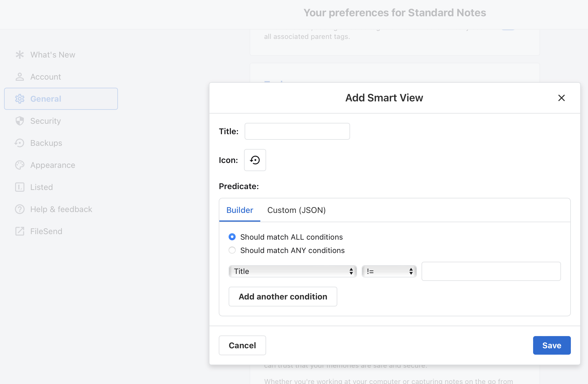
Task: Click the Account person icon
Action: [19, 77]
